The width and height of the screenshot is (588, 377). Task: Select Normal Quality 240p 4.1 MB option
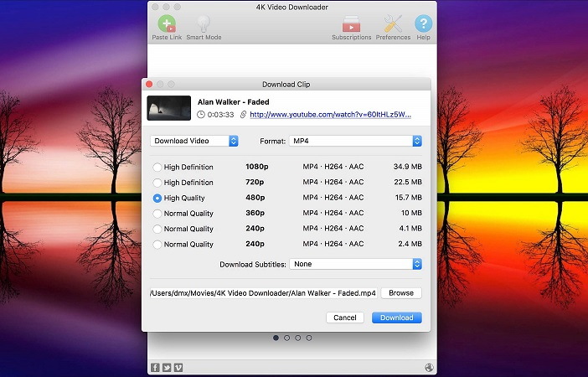[157, 229]
